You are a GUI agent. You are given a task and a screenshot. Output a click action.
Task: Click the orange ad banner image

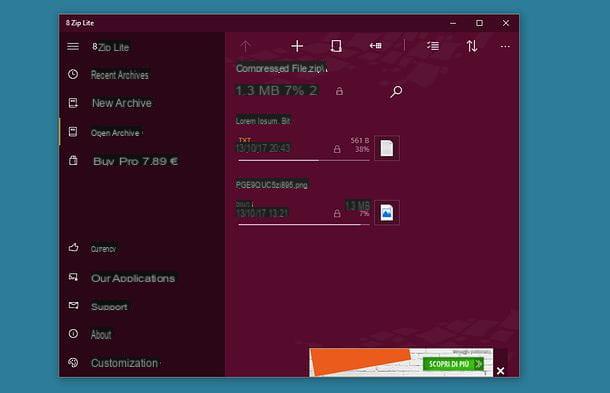(x=360, y=362)
